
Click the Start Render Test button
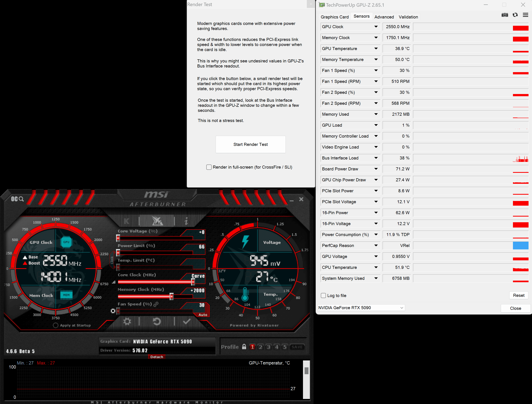(x=250, y=144)
